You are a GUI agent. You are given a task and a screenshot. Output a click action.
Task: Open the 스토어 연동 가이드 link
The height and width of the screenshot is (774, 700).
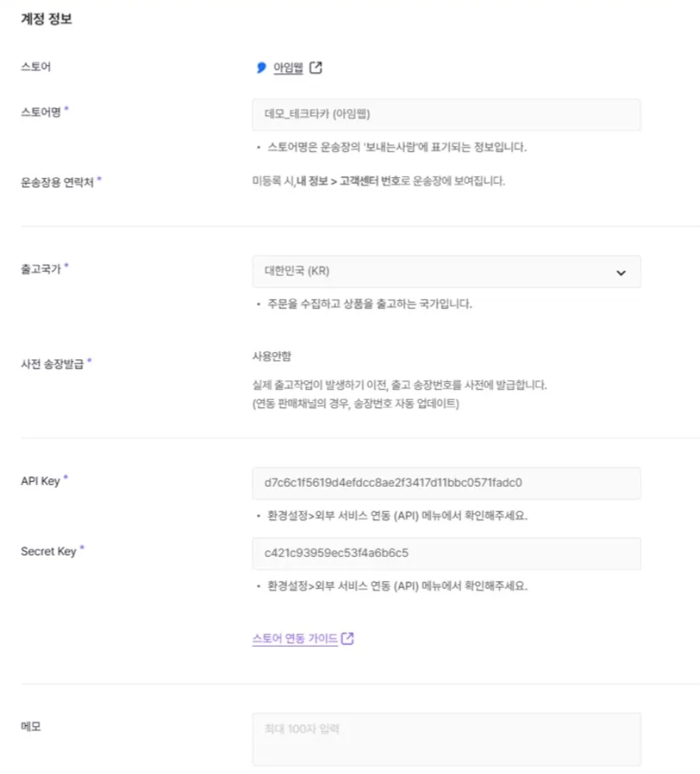coord(295,638)
